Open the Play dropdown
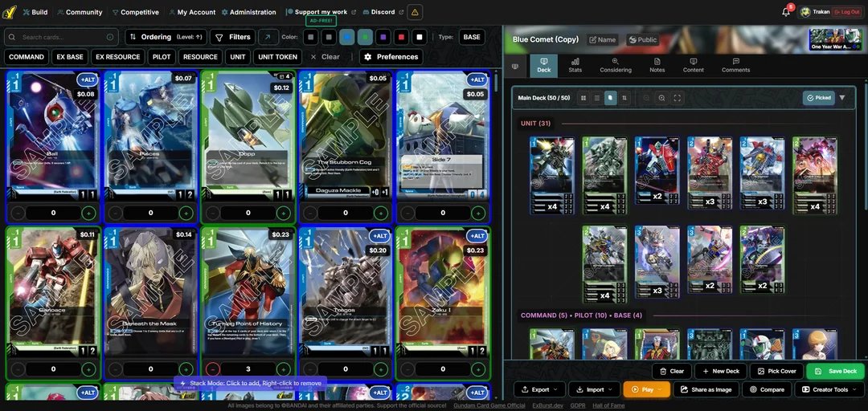 tap(646, 389)
